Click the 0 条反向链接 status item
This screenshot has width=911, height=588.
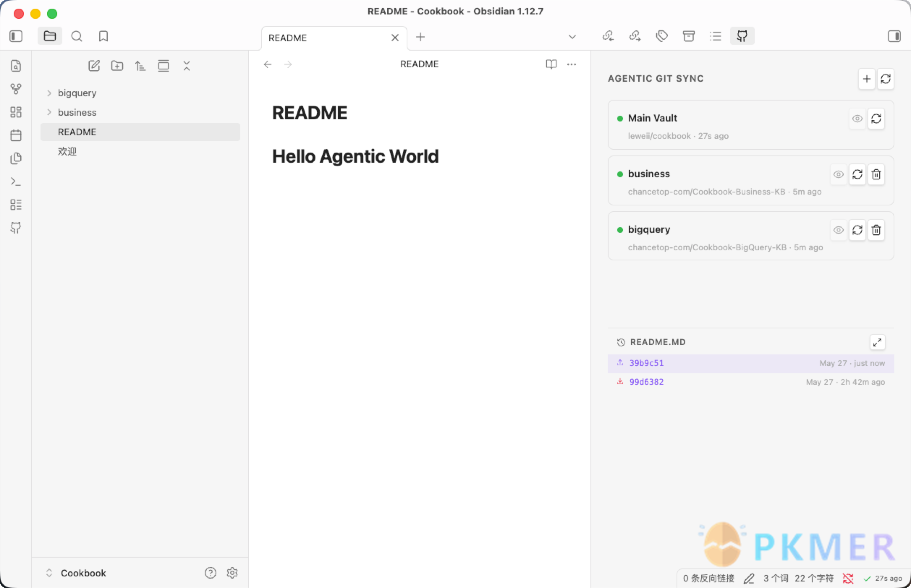708,578
